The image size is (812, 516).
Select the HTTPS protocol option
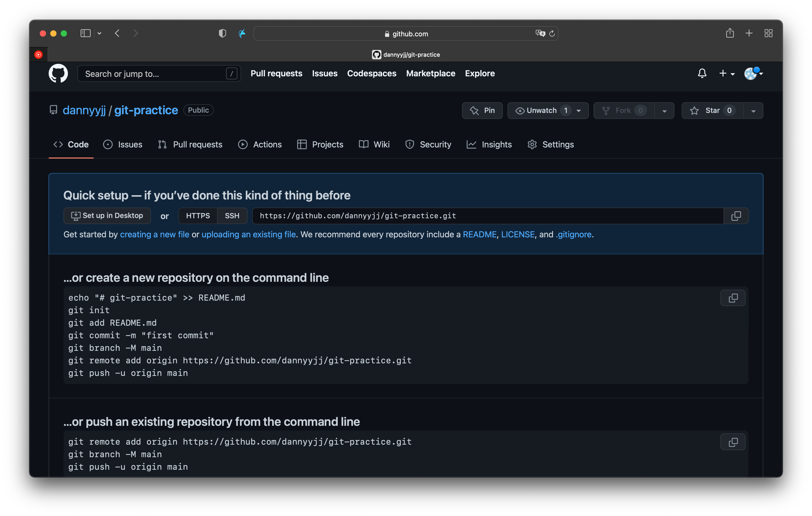198,216
